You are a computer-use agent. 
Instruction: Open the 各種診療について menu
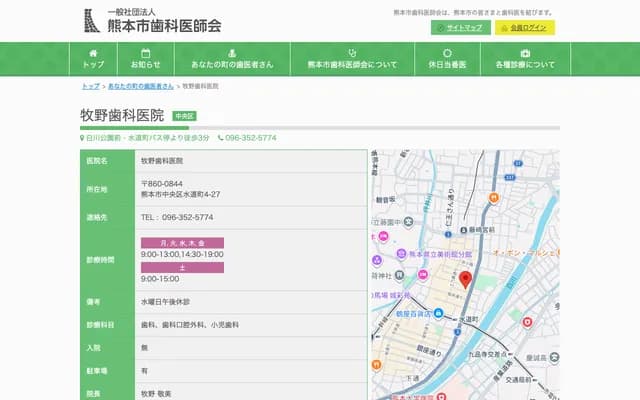[525, 59]
